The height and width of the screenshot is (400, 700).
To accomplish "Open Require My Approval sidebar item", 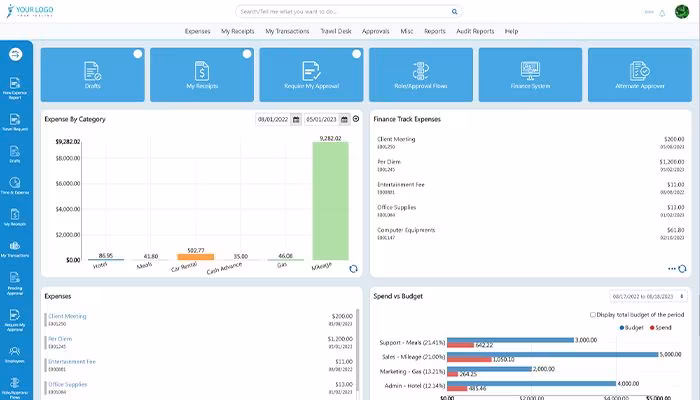I will [x=15, y=320].
